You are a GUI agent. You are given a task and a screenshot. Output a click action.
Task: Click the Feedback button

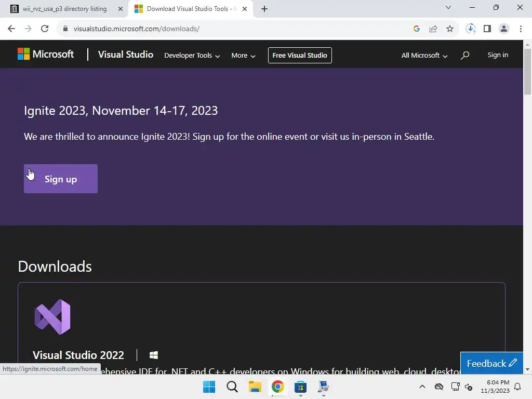(x=491, y=363)
